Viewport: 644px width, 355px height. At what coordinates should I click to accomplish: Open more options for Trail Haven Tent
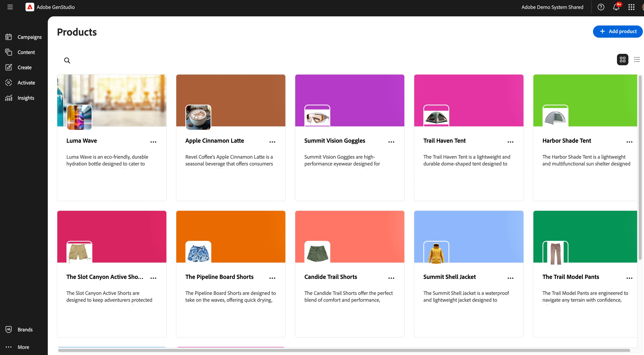click(x=511, y=142)
